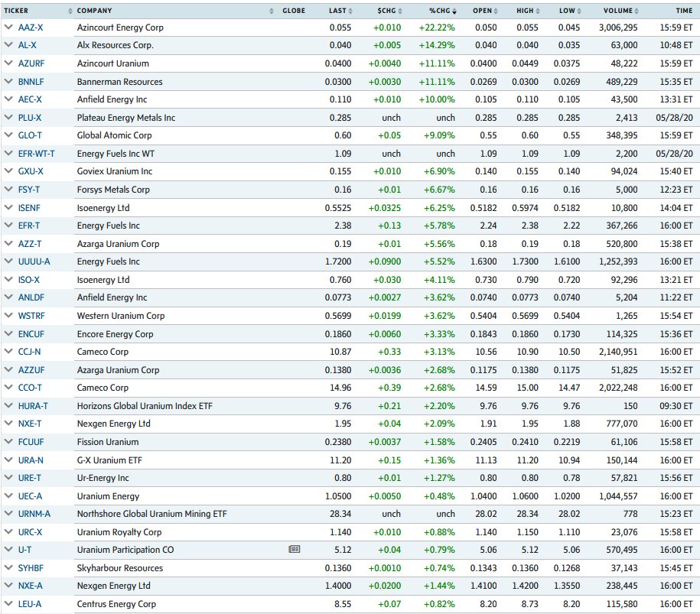Open the PLU-X ticker link
The image size is (700, 614).
(x=30, y=118)
